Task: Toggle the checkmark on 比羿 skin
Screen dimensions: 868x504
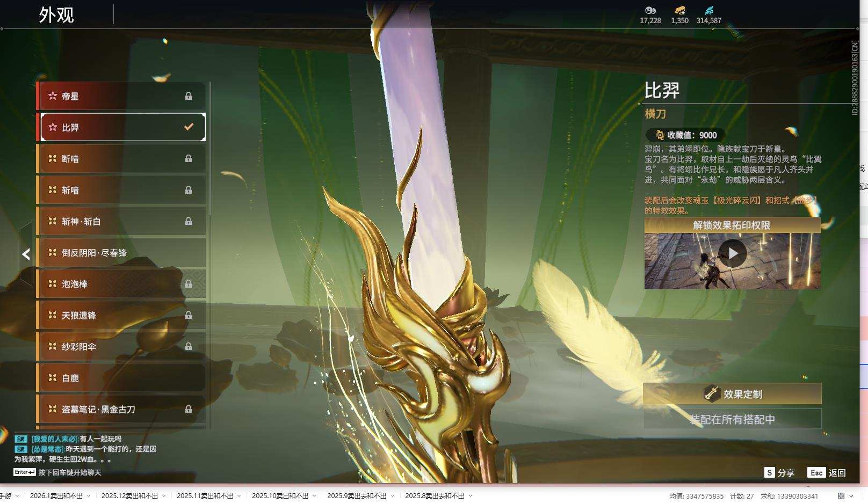Action: pos(189,127)
